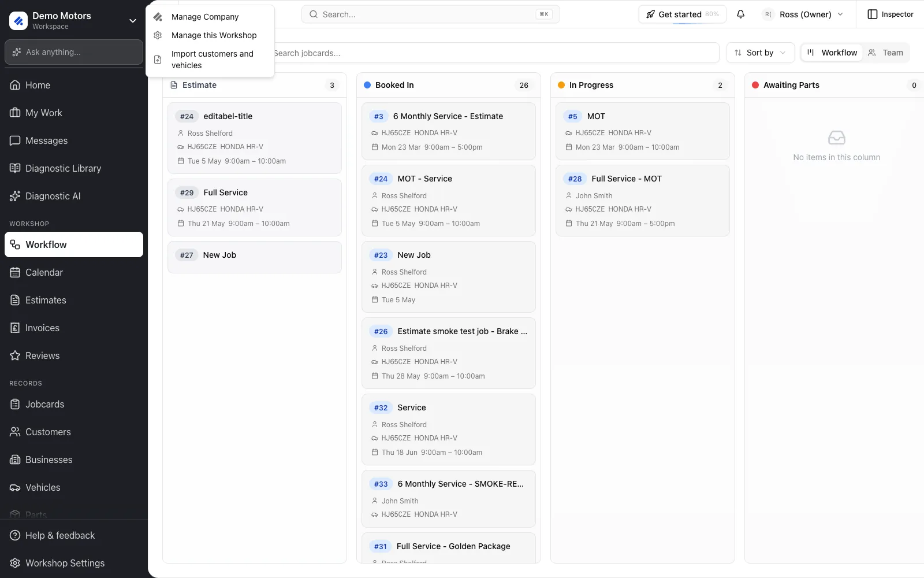Screen dimensions: 924x578
Task: Choose Import customers and vehicles
Action: [x=210, y=60]
